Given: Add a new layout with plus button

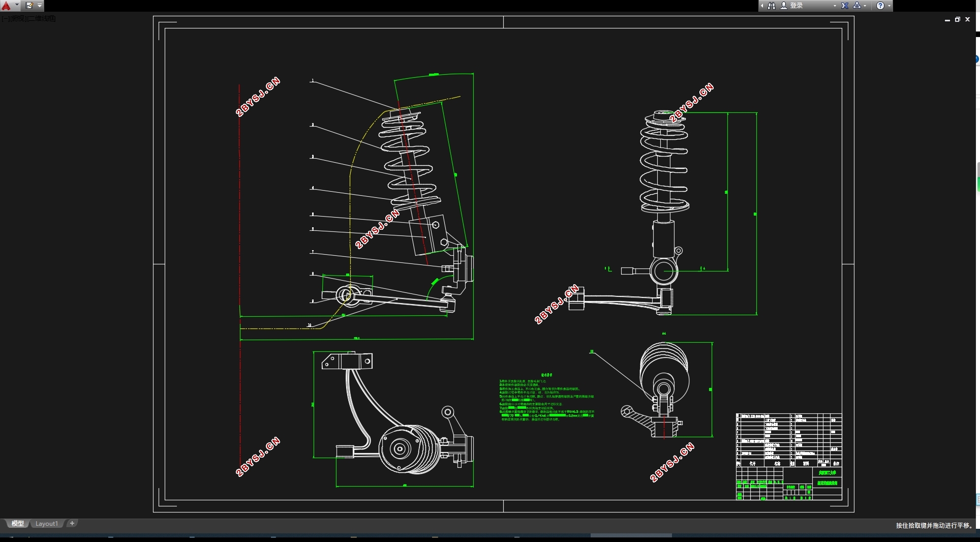Looking at the screenshot, I should pos(72,523).
